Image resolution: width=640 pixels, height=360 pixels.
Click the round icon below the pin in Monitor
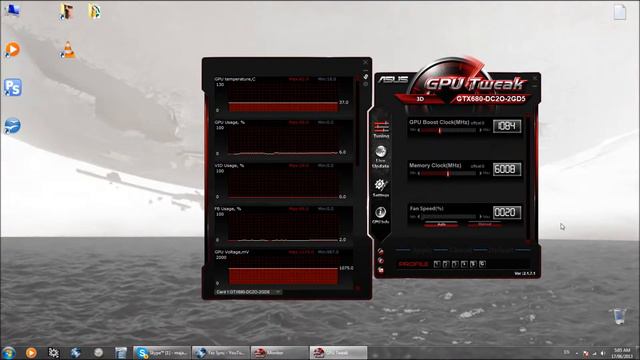point(366,84)
